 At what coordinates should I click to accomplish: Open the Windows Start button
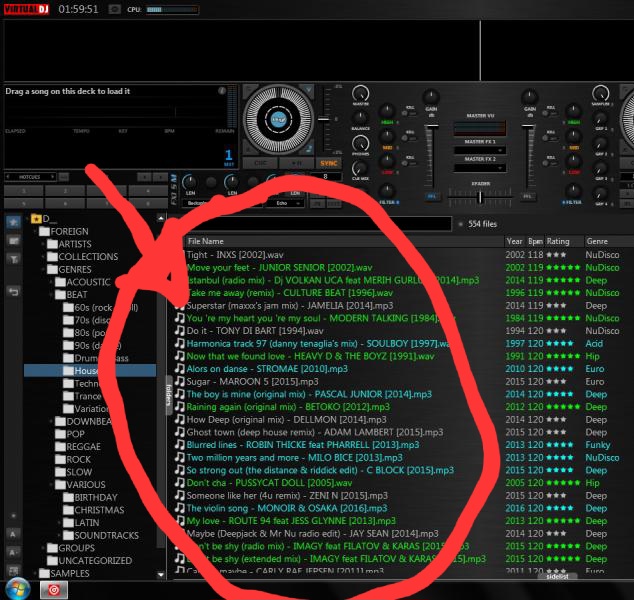coord(18,589)
